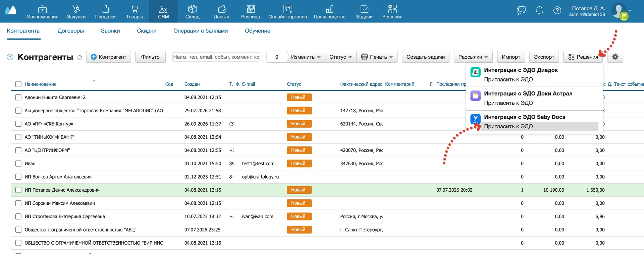The width and height of the screenshot is (644, 254).
Task: Add a new Контрагент
Action: (x=109, y=57)
